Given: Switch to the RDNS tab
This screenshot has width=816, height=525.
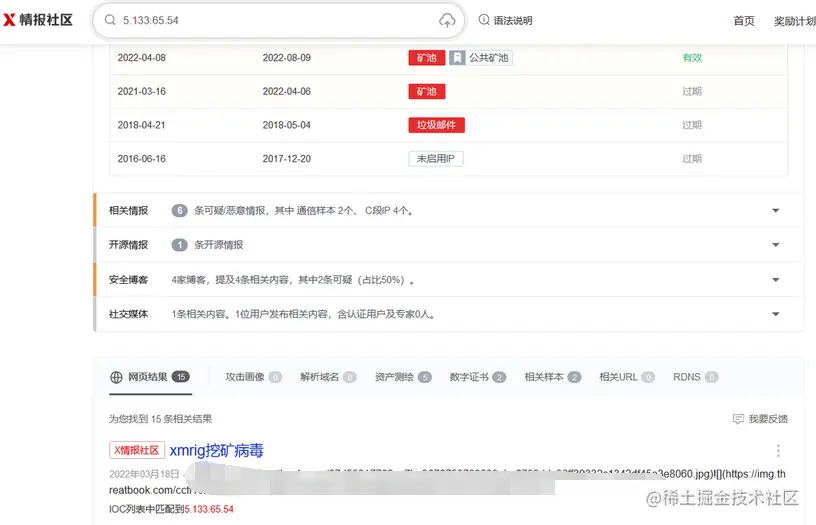Looking at the screenshot, I should point(696,377).
